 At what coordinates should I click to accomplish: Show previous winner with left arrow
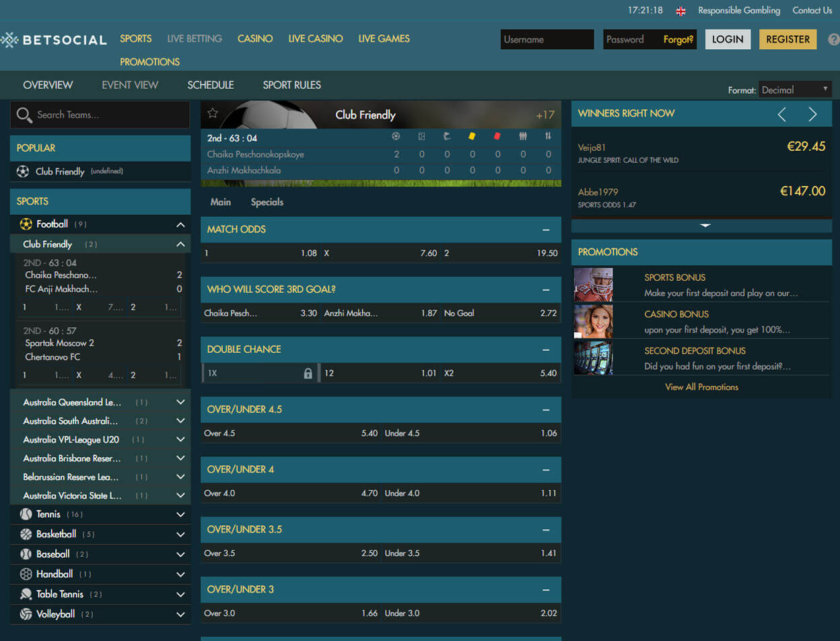(781, 114)
